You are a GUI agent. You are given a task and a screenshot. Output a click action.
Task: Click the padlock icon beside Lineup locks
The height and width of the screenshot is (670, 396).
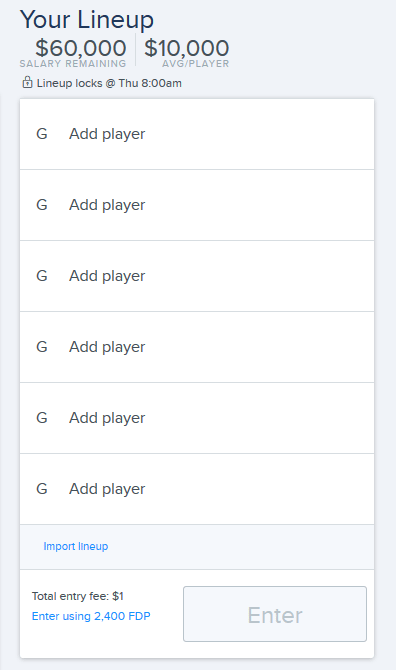(x=27, y=82)
